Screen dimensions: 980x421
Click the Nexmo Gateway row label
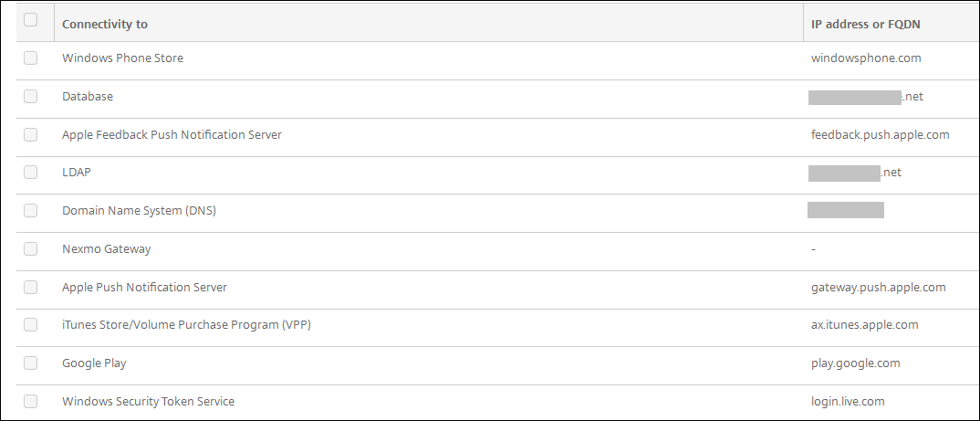point(107,248)
